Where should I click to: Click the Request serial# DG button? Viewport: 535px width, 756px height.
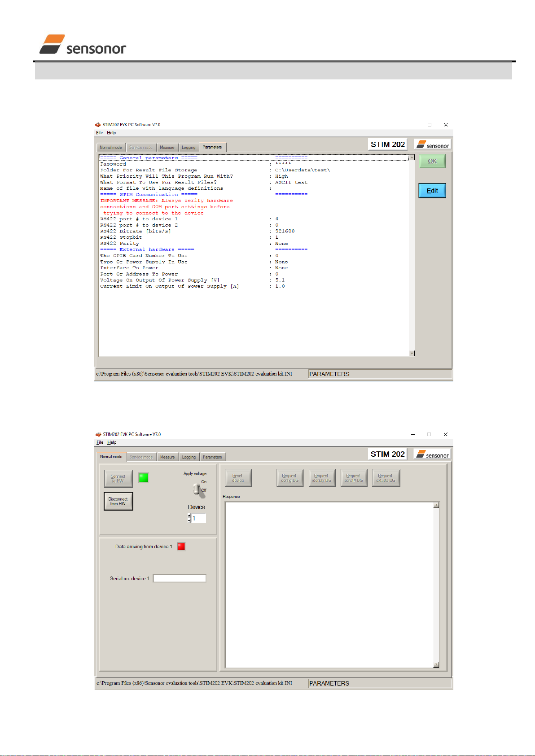click(x=354, y=478)
